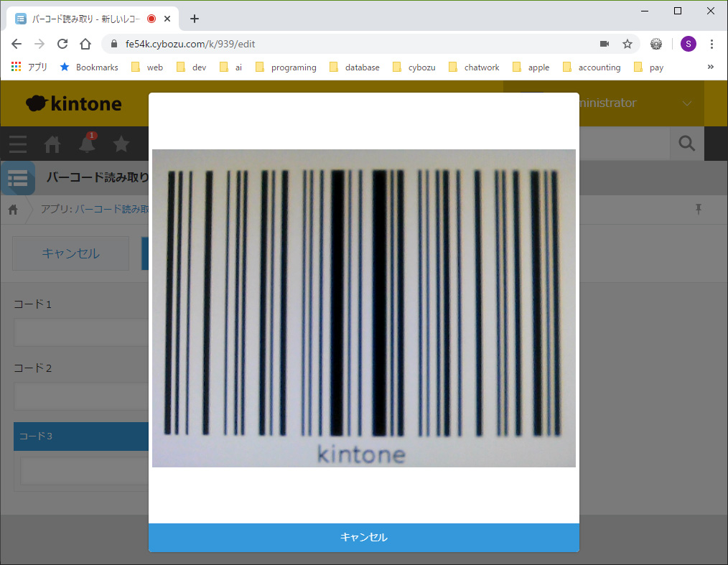
Task: Open the apple bookmarks folder
Action: point(531,67)
